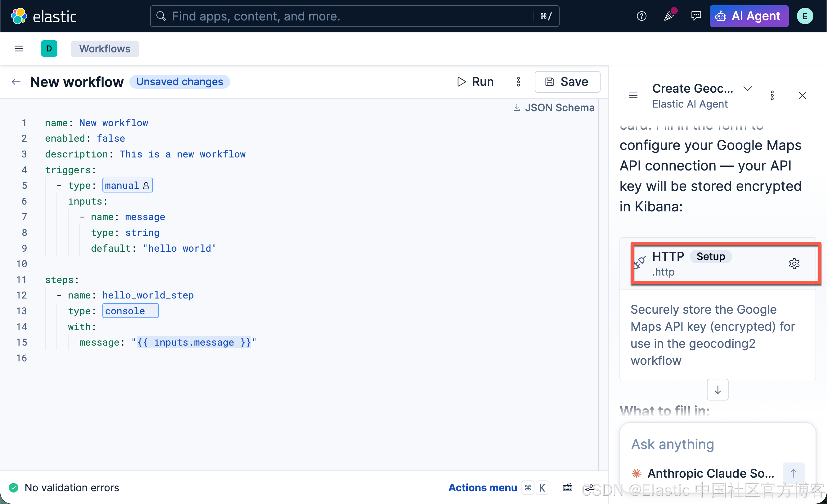Open the feedback chat icon
827x504 pixels.
pyautogui.click(x=696, y=16)
